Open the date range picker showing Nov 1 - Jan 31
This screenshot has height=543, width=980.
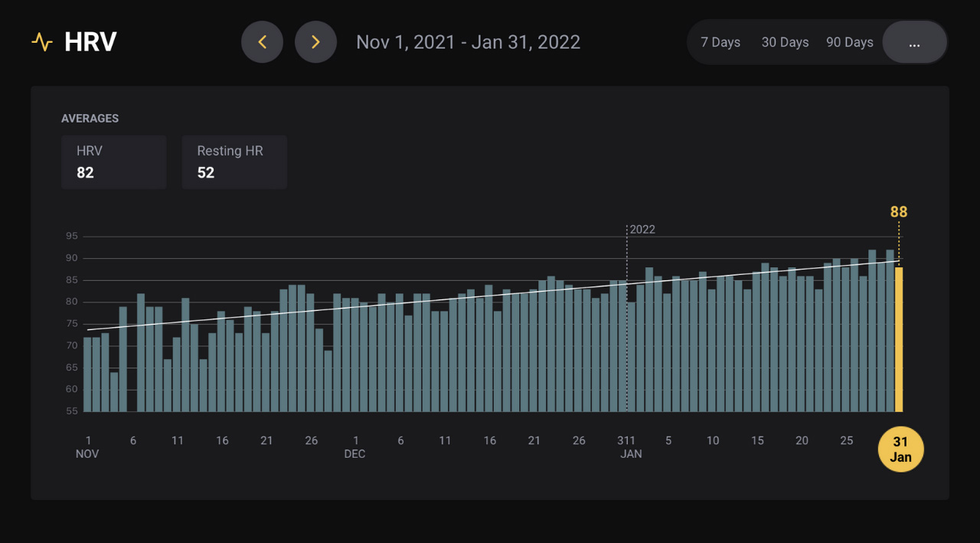pos(468,42)
